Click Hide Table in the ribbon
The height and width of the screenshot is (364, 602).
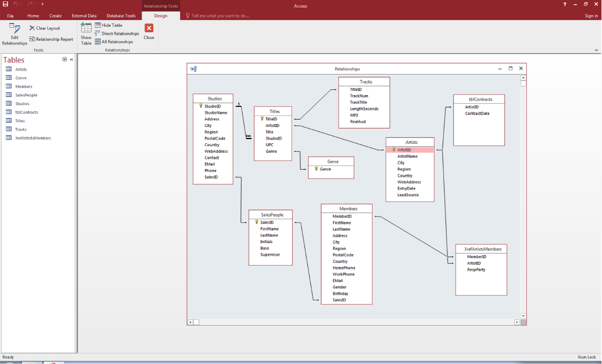109,25
